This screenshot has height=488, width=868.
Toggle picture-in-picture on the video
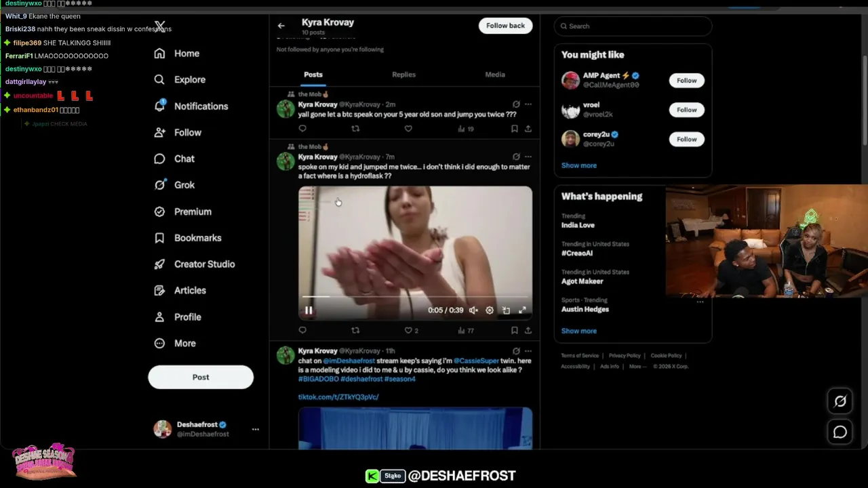pyautogui.click(x=506, y=310)
